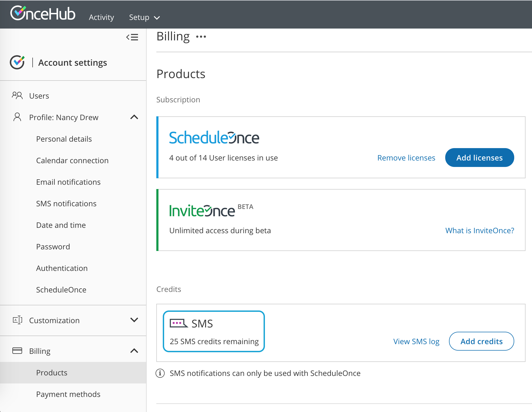This screenshot has height=412, width=532.
Task: Open Payment methods in the sidebar
Action: tap(68, 394)
